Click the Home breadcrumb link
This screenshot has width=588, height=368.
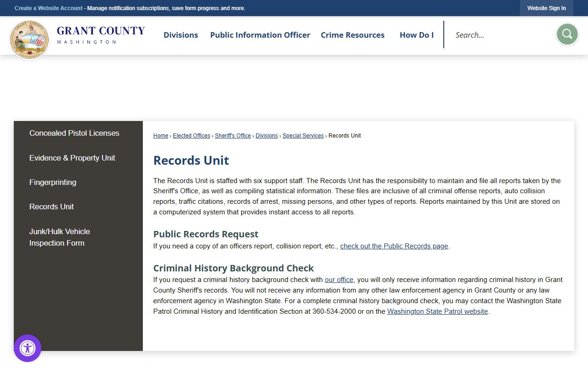(160, 136)
